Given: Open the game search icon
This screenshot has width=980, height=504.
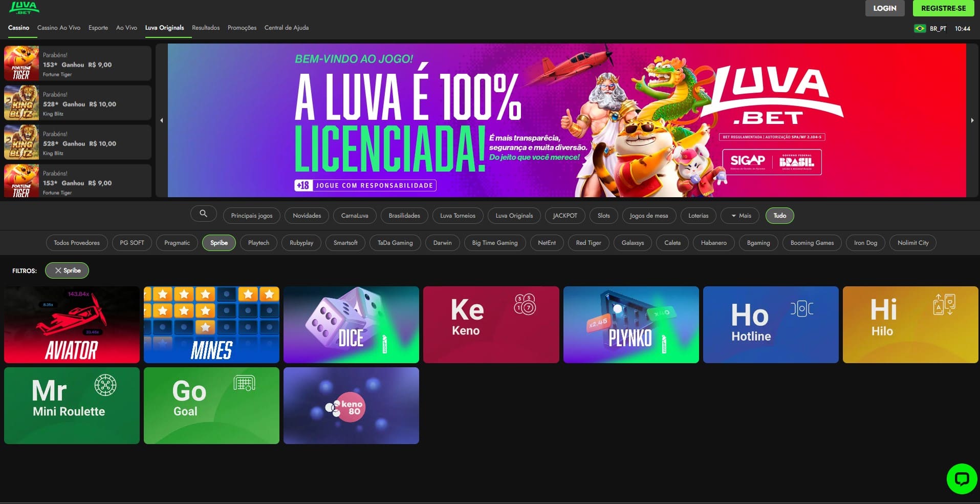Looking at the screenshot, I should 203,214.
